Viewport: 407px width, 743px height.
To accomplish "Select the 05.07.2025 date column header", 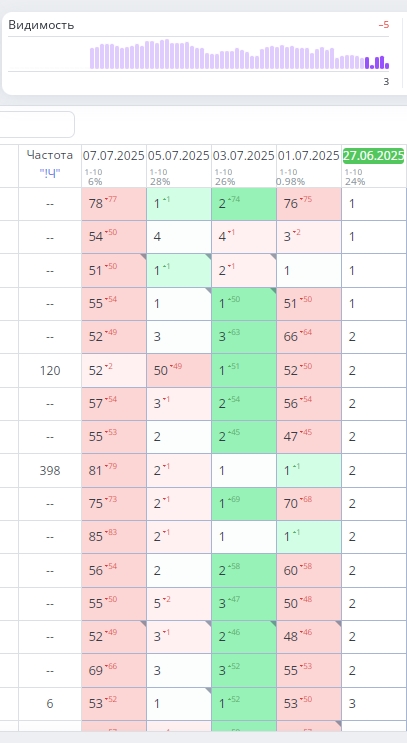I will click(x=179, y=155).
